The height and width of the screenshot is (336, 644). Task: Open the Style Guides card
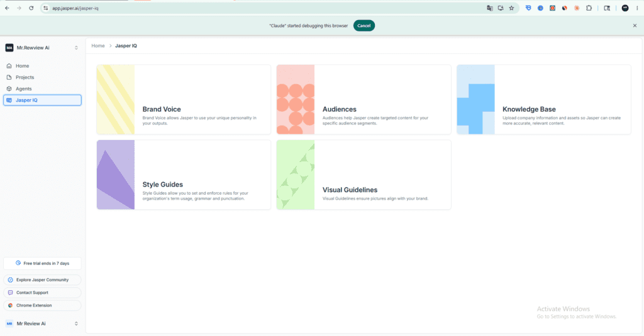[x=184, y=175]
